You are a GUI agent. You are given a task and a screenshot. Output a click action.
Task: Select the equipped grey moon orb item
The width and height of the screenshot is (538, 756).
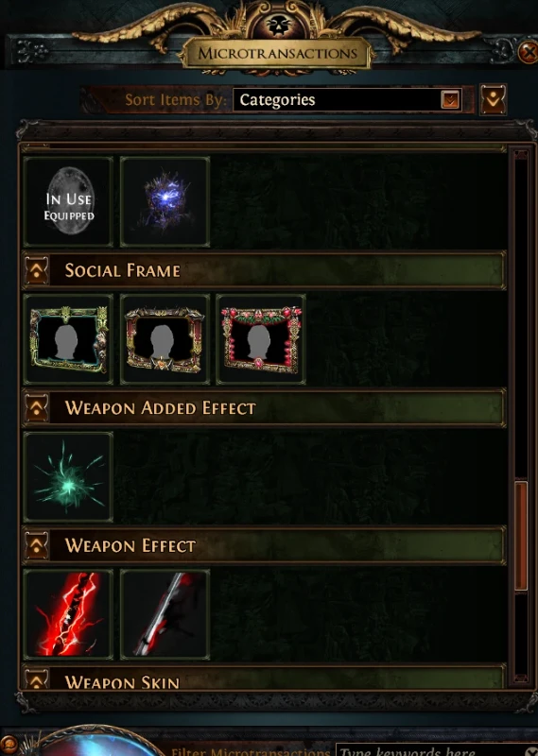click(68, 201)
